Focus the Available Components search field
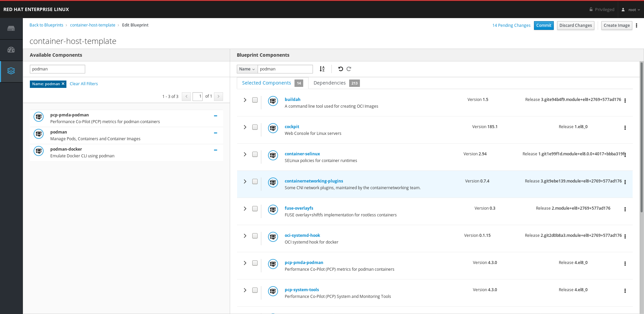 pos(57,69)
